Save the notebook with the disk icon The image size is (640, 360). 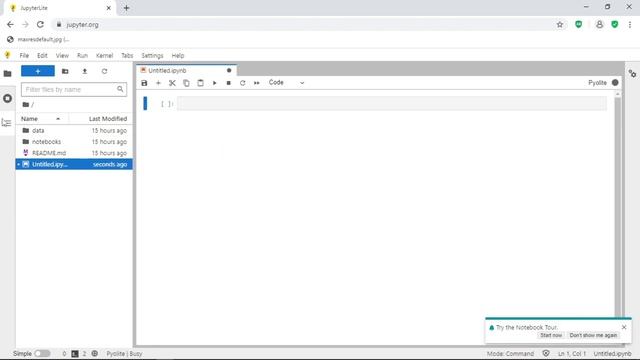144,83
